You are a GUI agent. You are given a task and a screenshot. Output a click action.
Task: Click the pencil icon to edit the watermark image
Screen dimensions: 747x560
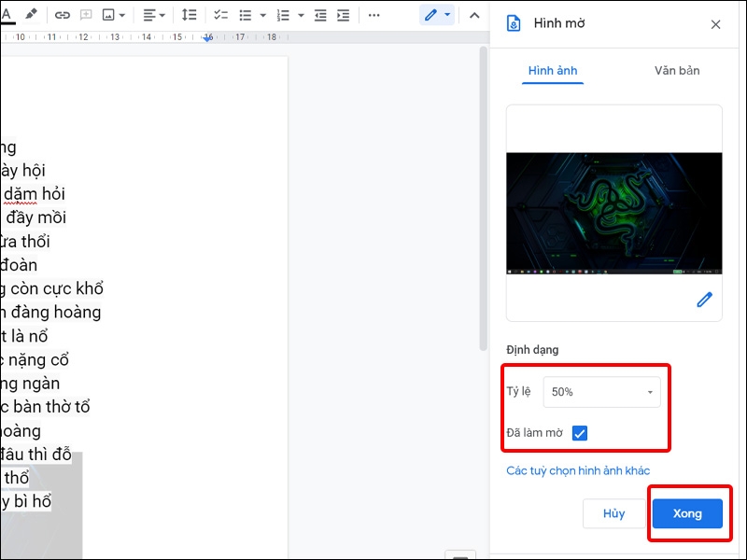(705, 300)
